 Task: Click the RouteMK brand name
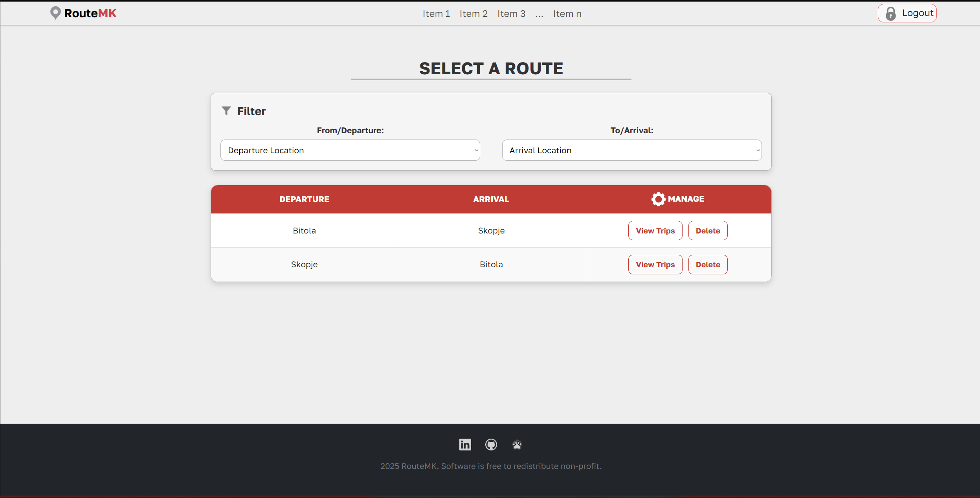point(90,13)
